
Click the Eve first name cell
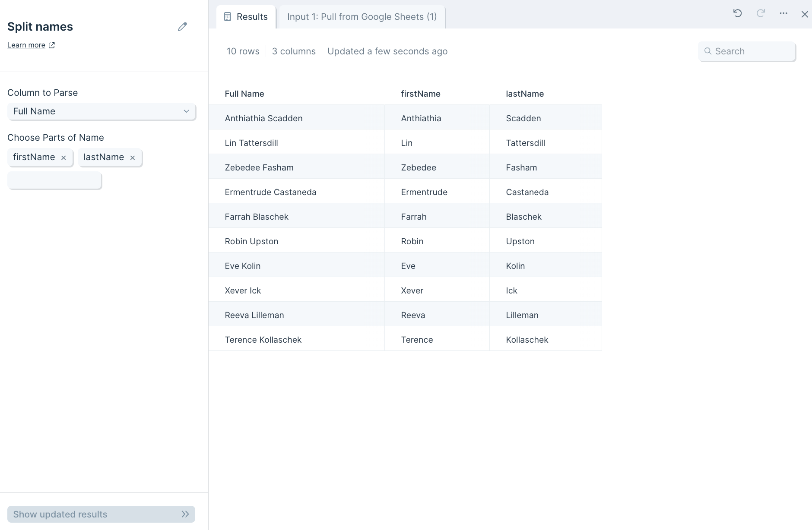point(437,265)
